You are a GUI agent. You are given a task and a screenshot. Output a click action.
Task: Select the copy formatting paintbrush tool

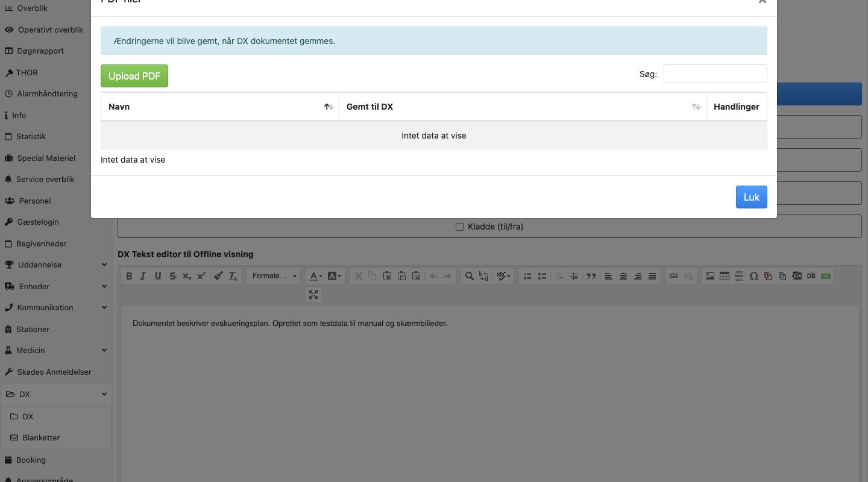tap(219, 276)
